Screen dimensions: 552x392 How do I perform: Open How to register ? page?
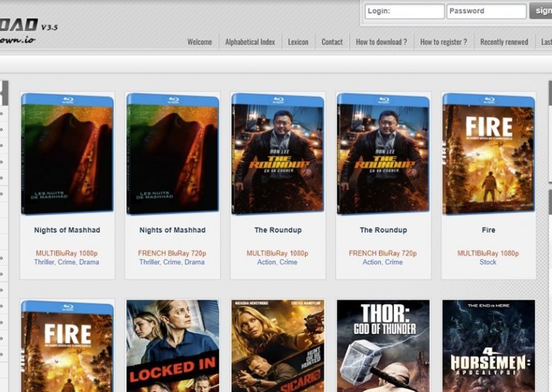pyautogui.click(x=444, y=42)
